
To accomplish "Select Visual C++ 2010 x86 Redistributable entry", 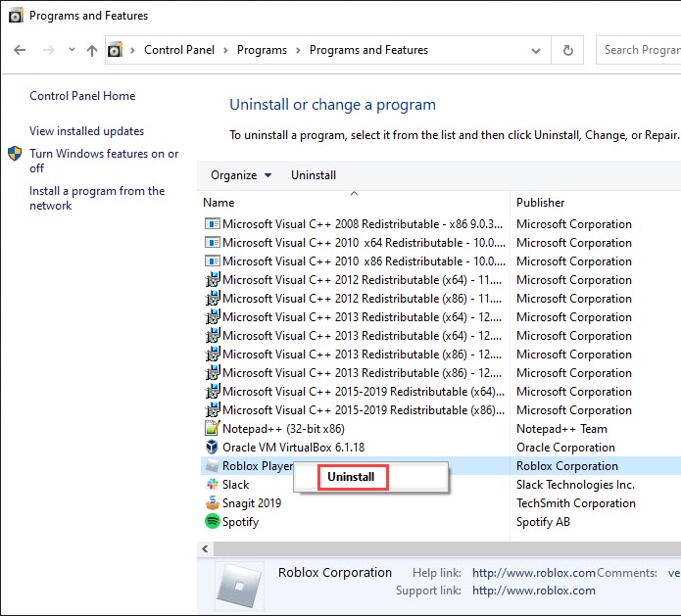I will (x=364, y=261).
